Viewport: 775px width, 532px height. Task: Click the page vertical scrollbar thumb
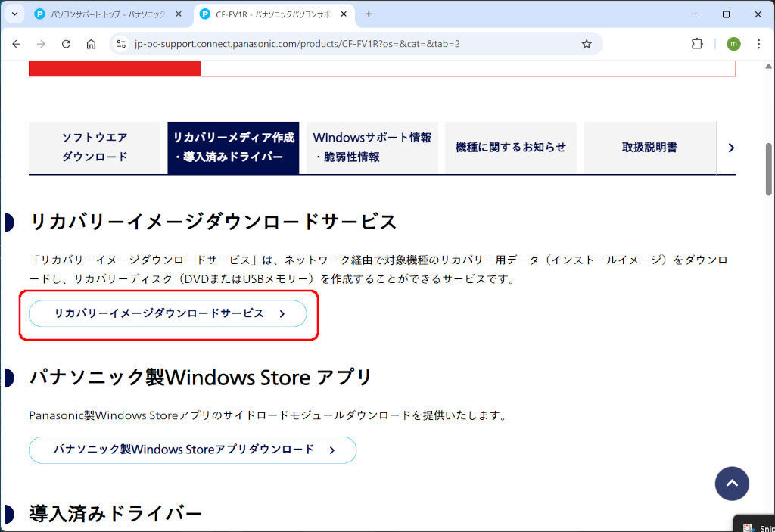(x=769, y=169)
